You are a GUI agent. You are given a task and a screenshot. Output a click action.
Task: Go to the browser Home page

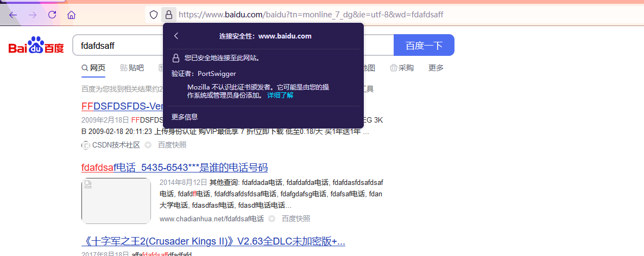(x=71, y=15)
